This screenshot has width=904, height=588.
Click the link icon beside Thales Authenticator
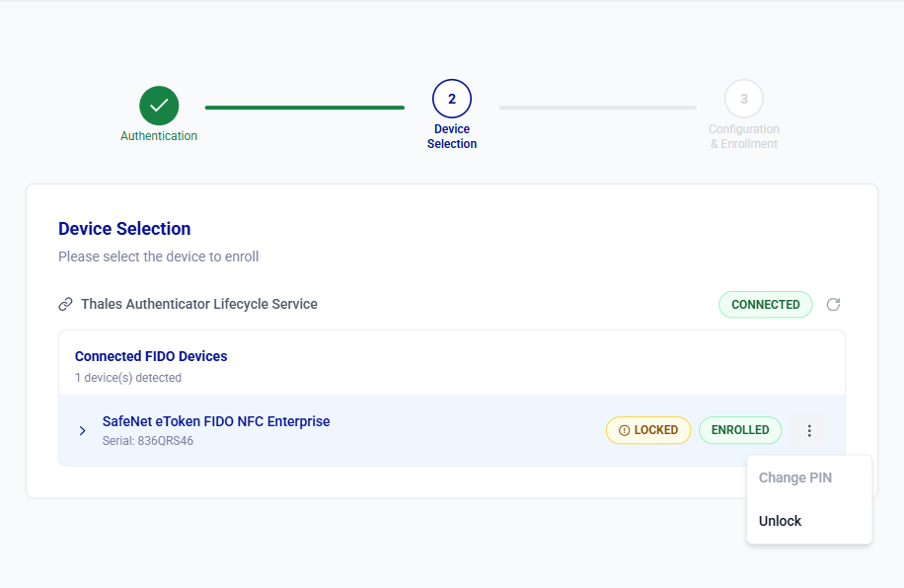66,305
